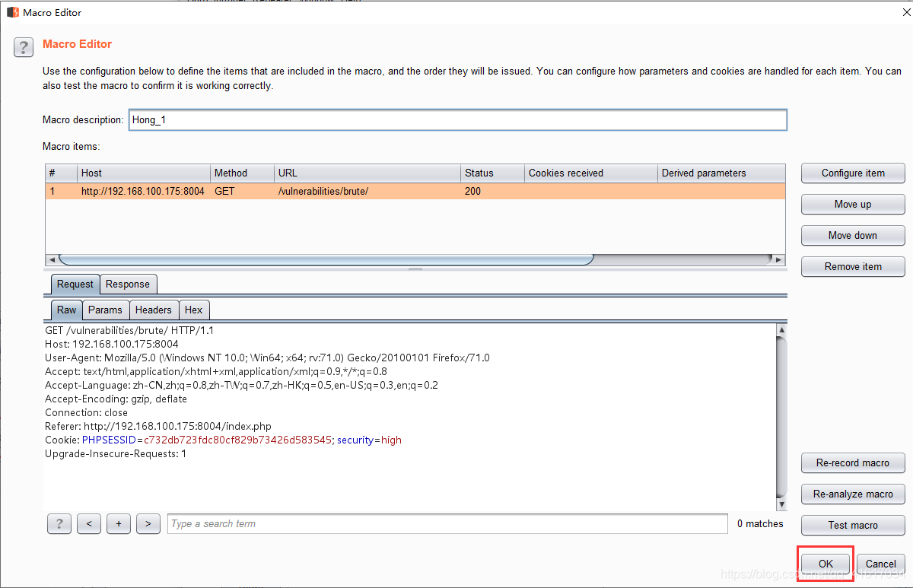Click the Macro description field
Image resolution: width=913 pixels, height=588 pixels.
coord(458,119)
